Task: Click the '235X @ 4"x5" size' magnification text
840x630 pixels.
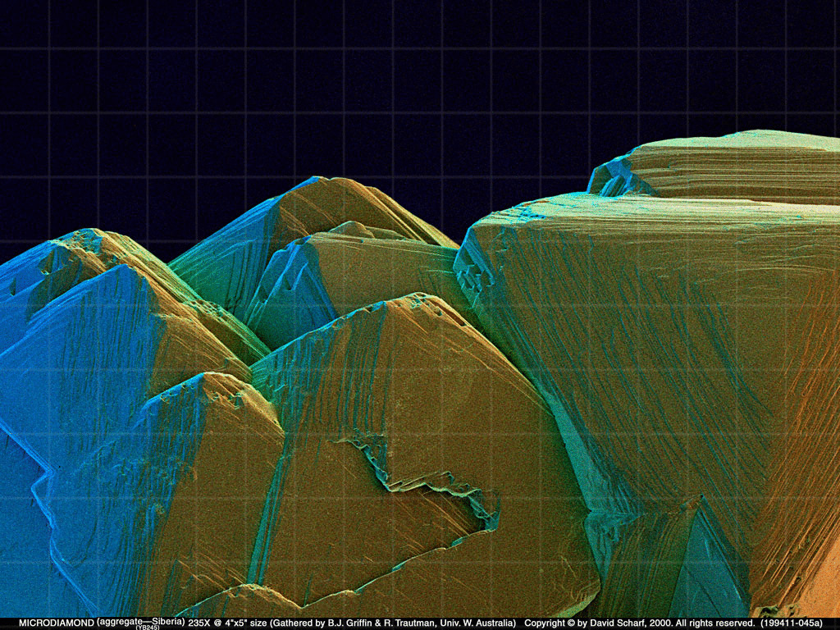Action: click(227, 623)
